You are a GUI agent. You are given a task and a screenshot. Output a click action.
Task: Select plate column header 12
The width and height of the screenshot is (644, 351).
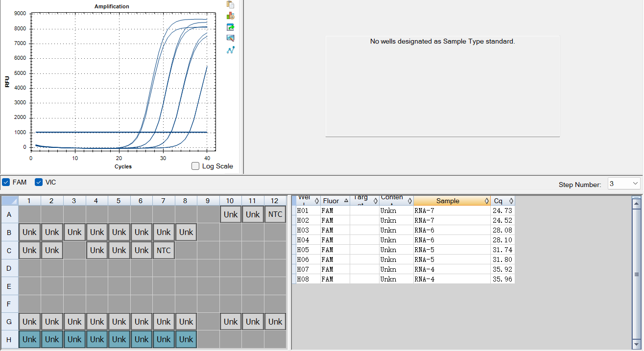(x=275, y=201)
